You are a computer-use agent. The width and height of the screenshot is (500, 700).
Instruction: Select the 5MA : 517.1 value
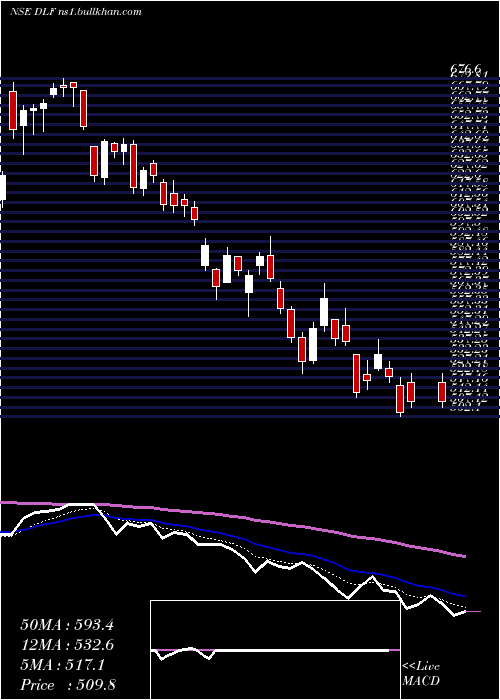click(x=63, y=665)
